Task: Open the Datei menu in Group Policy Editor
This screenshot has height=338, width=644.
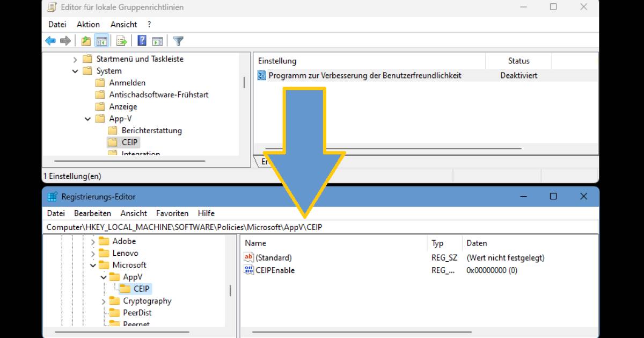Action: tap(57, 24)
